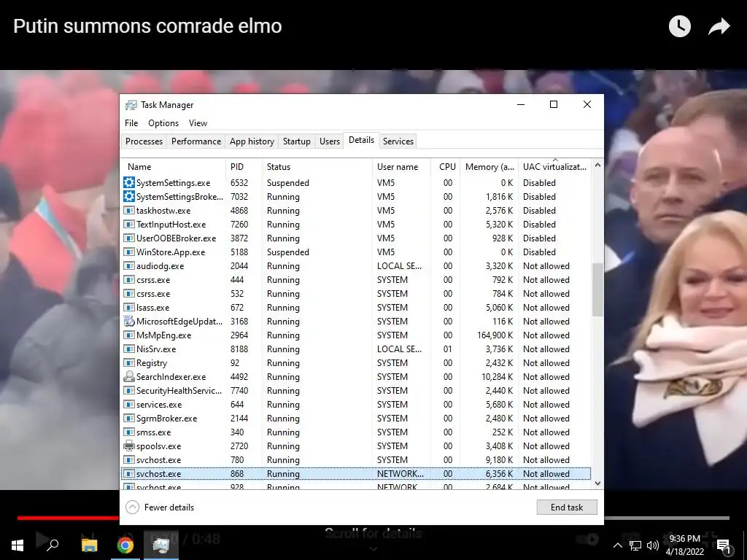The height and width of the screenshot is (560, 747).
Task: Select the svchost.exe row with PID 780
Action: click(356, 460)
